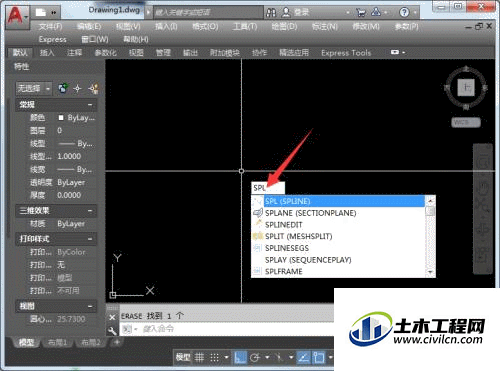This screenshot has width=500, height=371.
Task: Expand the quick access toolbar overflow arrows
Action: 54,13
